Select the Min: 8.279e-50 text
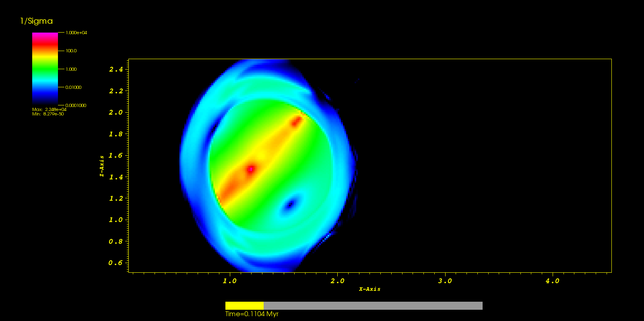 point(48,114)
